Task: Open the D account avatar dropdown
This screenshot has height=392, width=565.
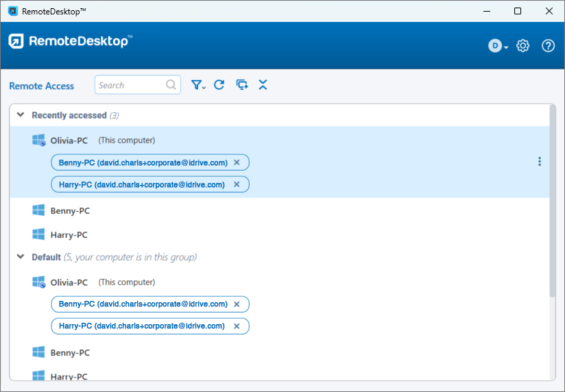Action: click(498, 46)
